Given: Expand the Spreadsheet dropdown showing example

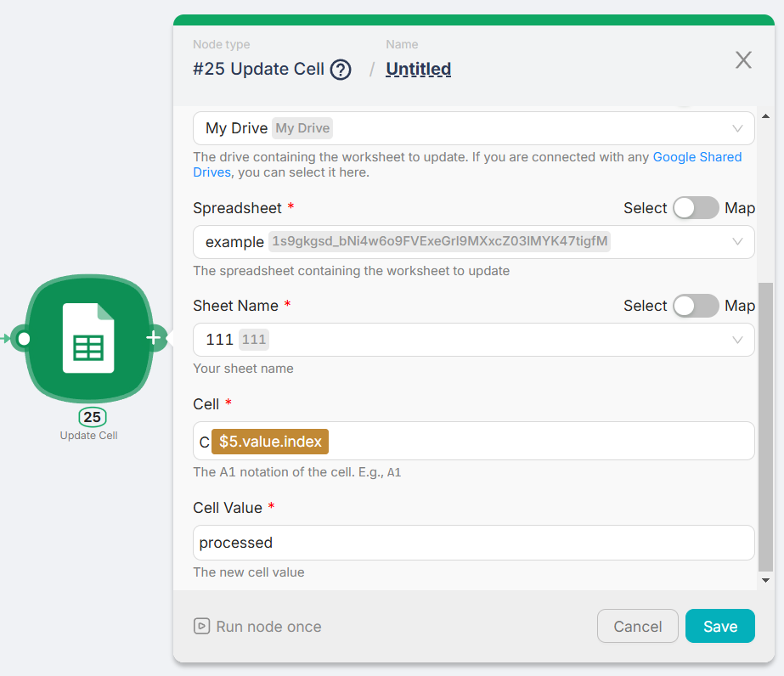Looking at the screenshot, I should [x=473, y=242].
